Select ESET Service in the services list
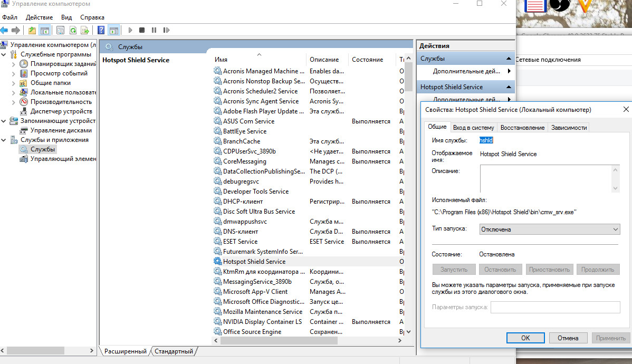632x364 pixels. click(x=240, y=242)
